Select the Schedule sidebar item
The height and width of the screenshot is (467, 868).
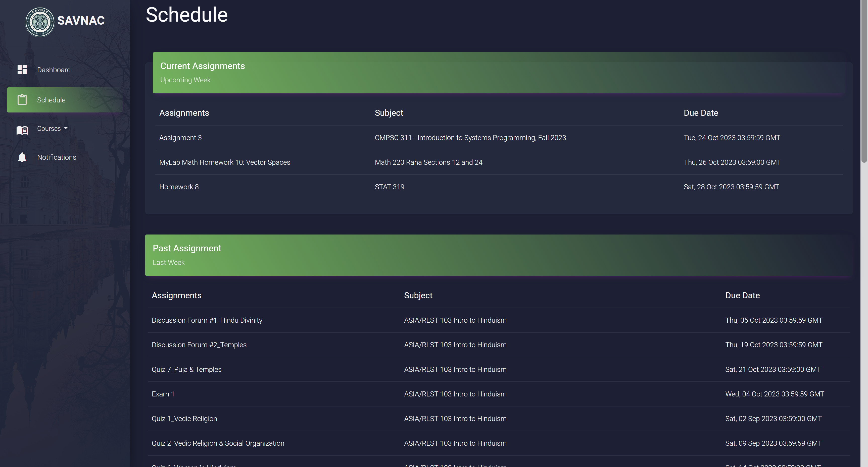51,100
